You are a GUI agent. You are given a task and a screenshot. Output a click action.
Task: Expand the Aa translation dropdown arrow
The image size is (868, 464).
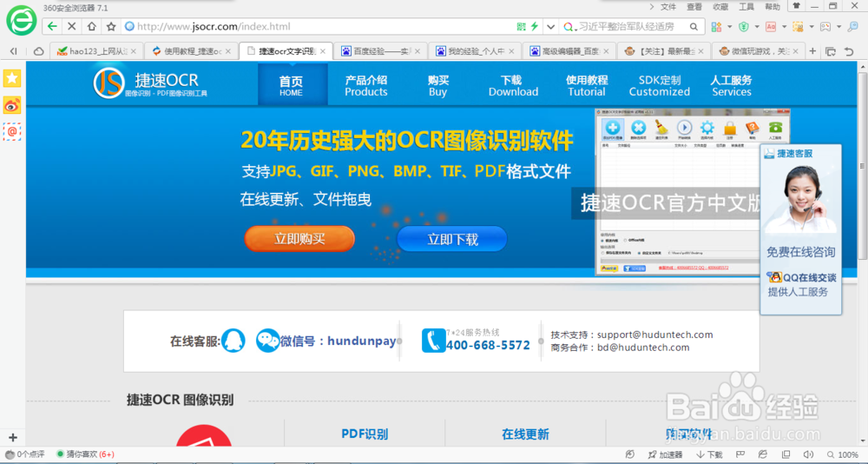tap(784, 26)
